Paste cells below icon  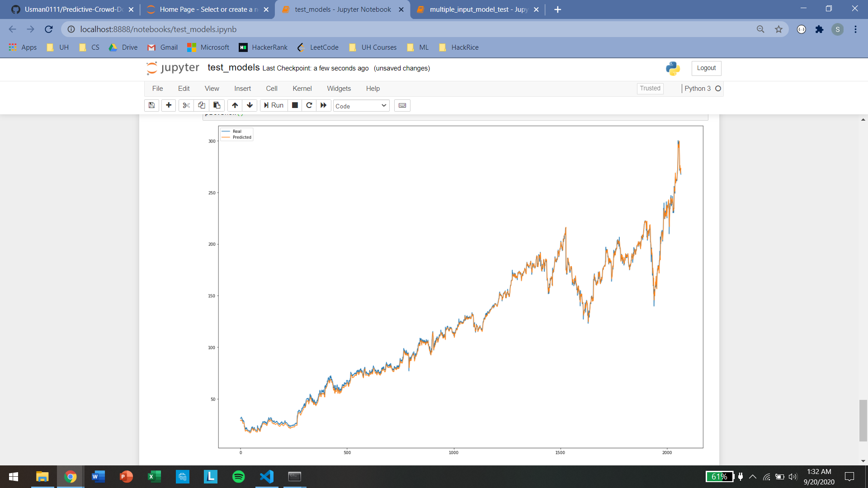(217, 105)
